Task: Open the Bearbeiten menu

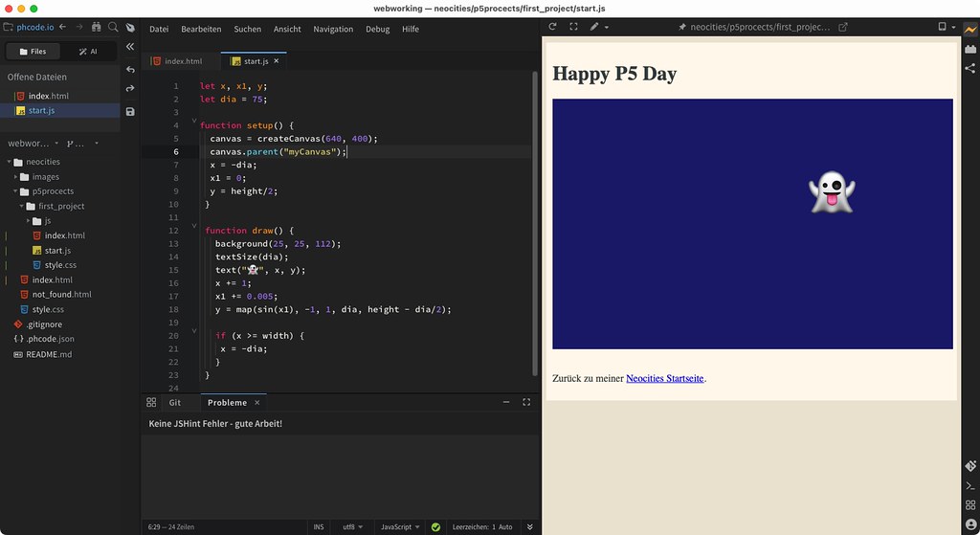Action: pyautogui.click(x=201, y=29)
